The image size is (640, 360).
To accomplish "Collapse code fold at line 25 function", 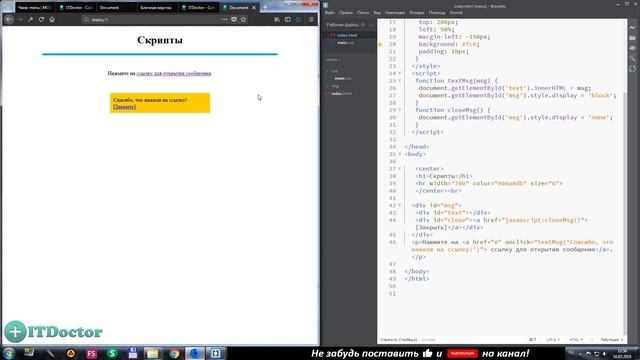I will pos(400,81).
